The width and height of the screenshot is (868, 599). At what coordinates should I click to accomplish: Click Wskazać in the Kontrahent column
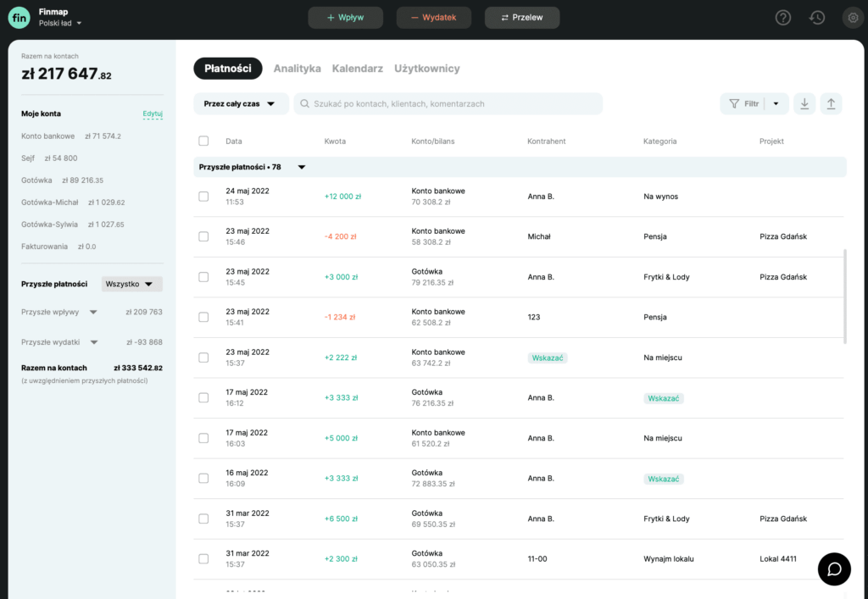click(x=548, y=358)
